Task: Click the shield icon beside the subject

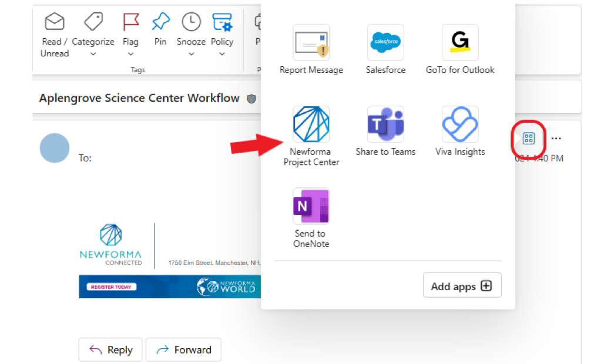Action: pyautogui.click(x=251, y=98)
